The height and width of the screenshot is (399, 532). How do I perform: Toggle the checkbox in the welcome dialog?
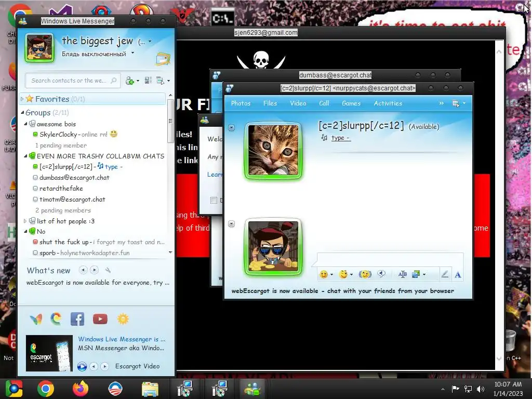coord(214,200)
